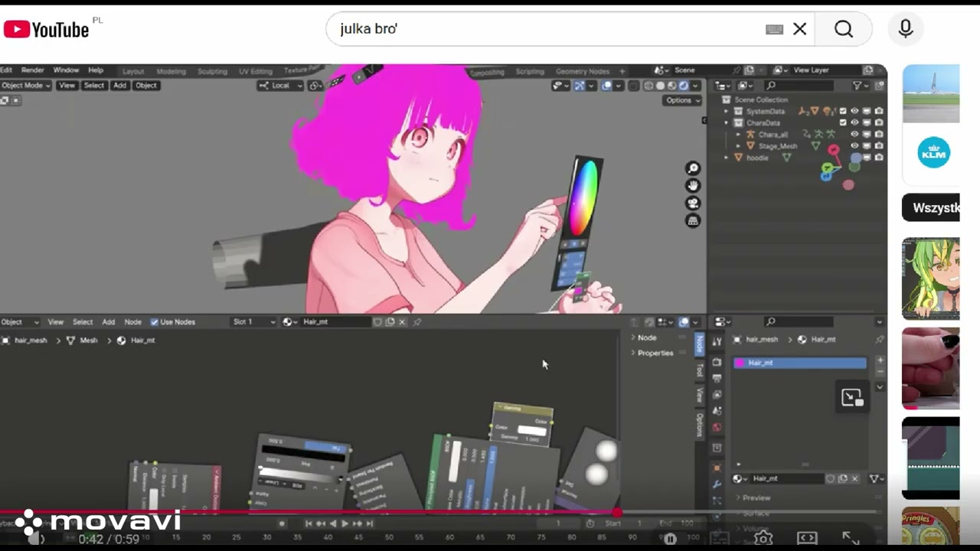Open the Render properties tab icon
This screenshot has width=980, height=551.
(x=717, y=362)
